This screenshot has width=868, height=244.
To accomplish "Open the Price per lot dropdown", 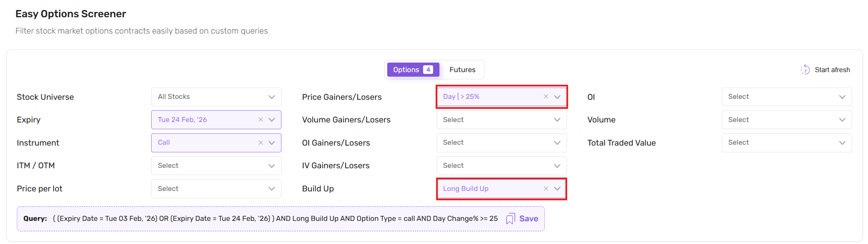I will click(216, 189).
